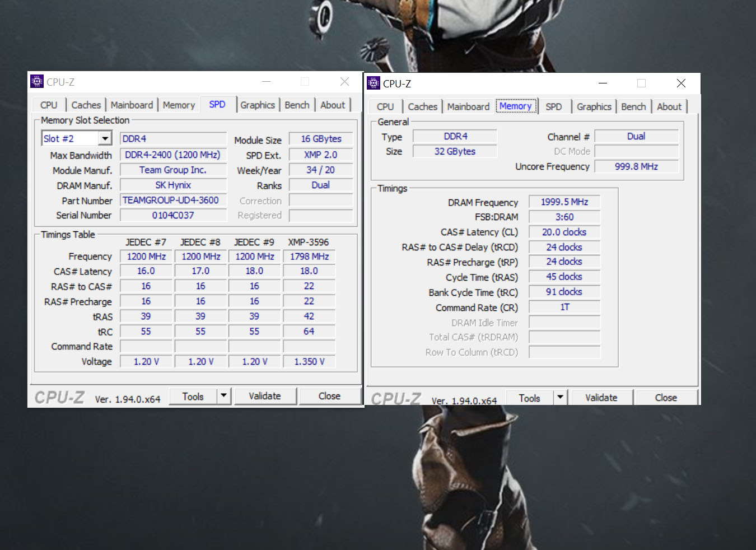Click the Part Number field TEAMGROUP-UD4-3600

[173, 200]
